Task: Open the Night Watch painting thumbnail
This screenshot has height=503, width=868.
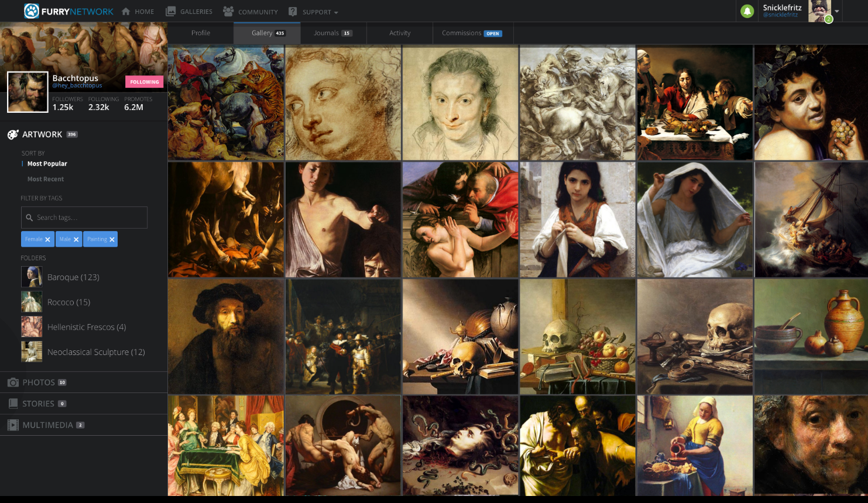Action: click(343, 336)
